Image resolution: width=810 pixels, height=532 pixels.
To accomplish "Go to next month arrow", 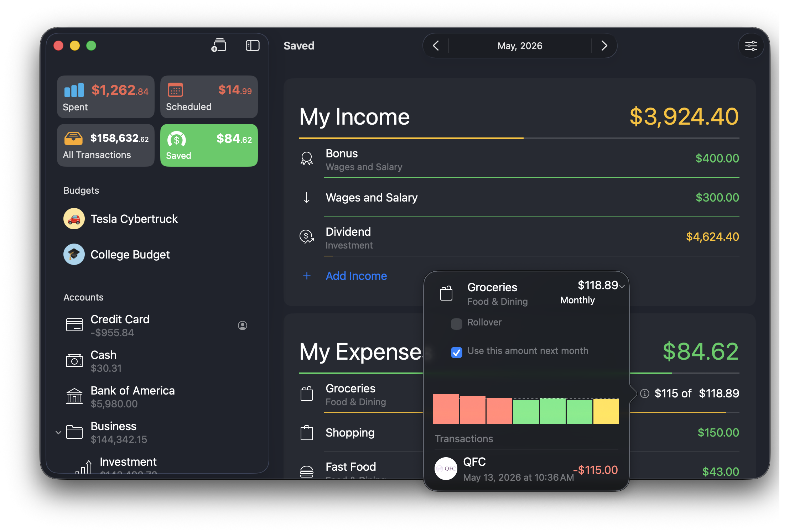I will 604,46.
